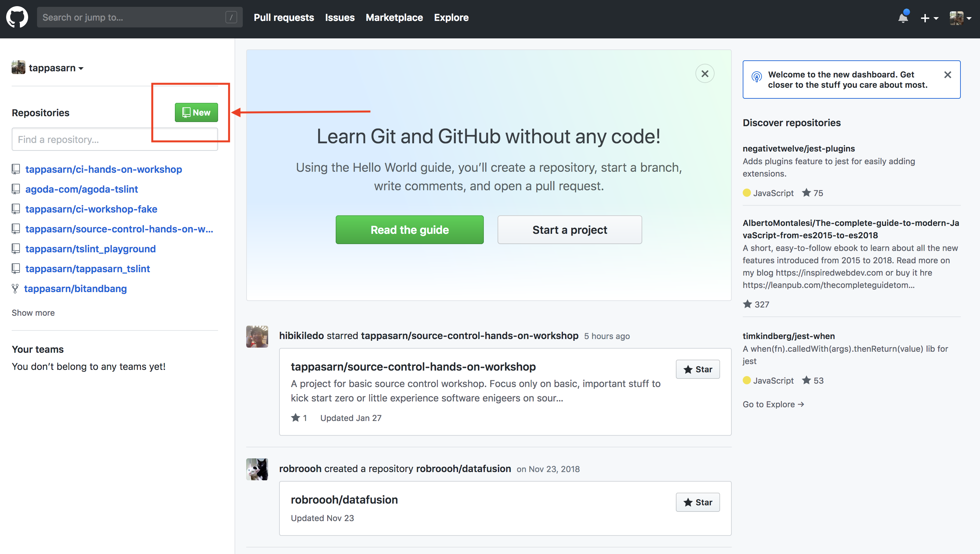The width and height of the screenshot is (980, 554).
Task: Star the tappasarn/source-control-hands-on-workshop repository
Action: coord(697,369)
